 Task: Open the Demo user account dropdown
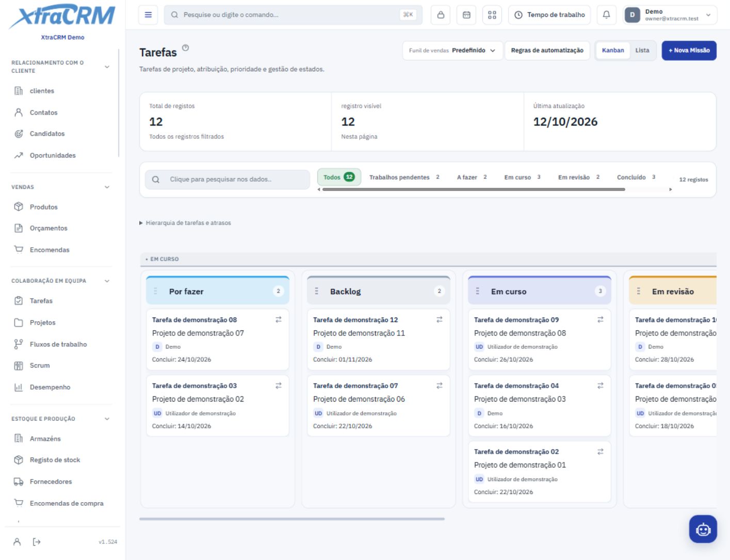tap(670, 15)
